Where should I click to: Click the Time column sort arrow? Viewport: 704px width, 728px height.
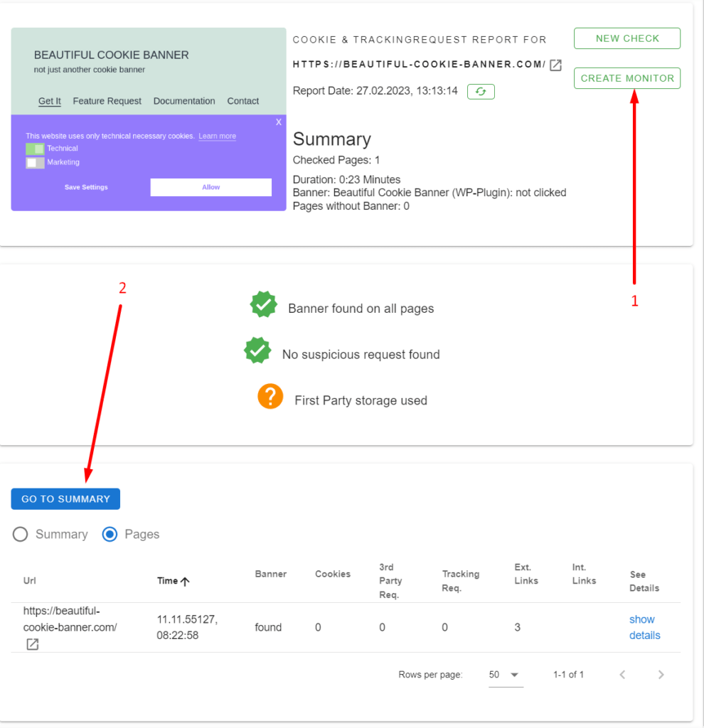tap(185, 582)
